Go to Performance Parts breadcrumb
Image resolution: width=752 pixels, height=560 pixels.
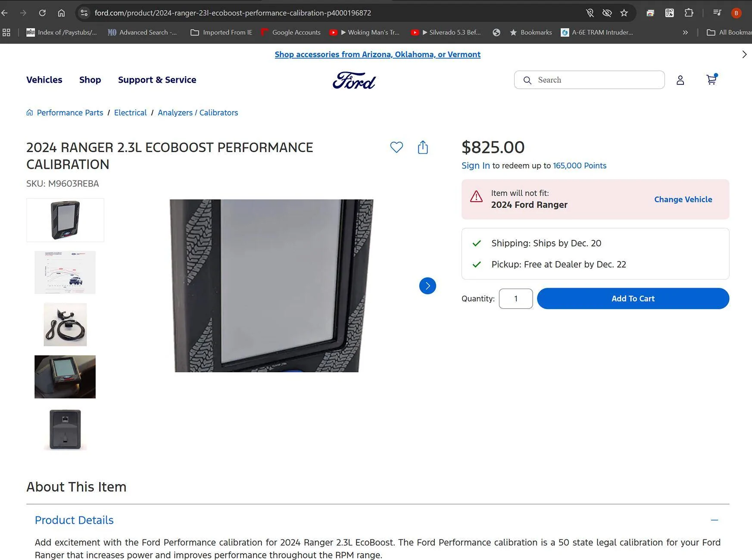pos(70,112)
